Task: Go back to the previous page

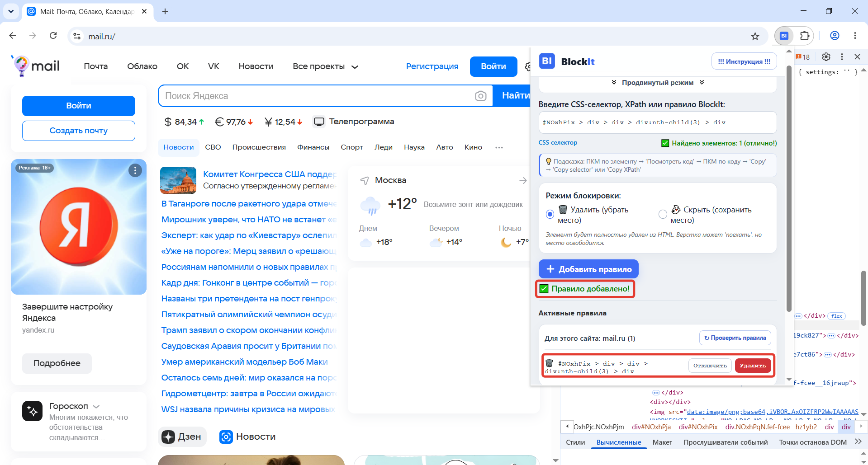Action: [x=13, y=36]
